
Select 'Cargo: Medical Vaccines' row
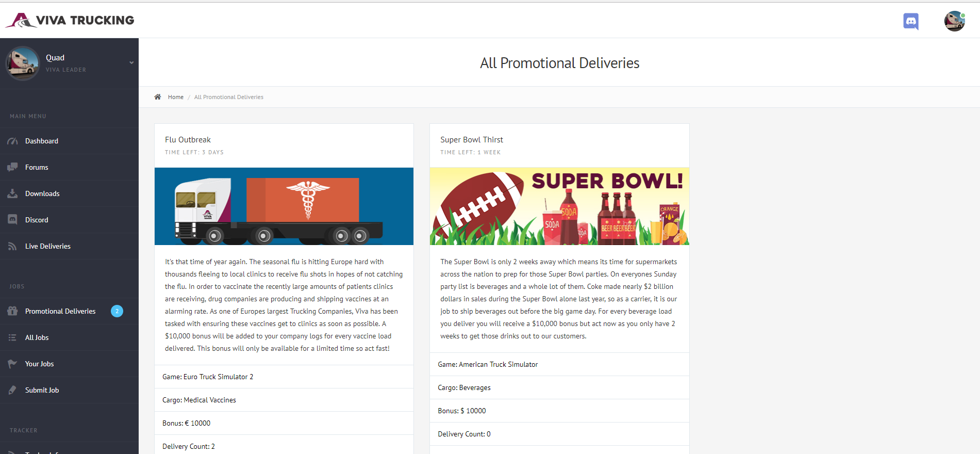[x=284, y=400]
